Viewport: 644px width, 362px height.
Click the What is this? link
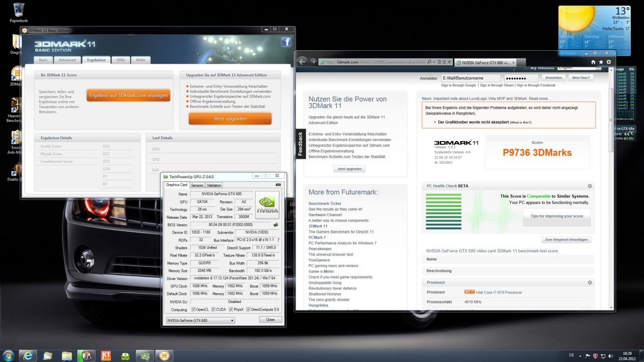coord(520,122)
